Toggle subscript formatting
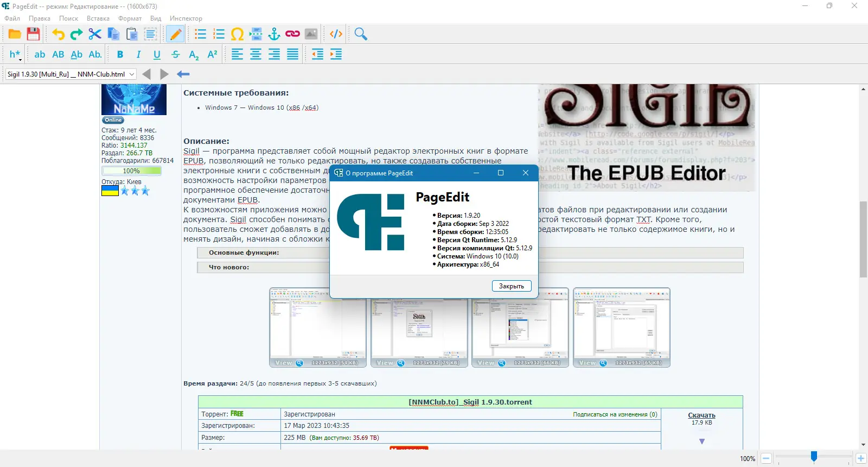The height and width of the screenshot is (467, 868). (194, 54)
